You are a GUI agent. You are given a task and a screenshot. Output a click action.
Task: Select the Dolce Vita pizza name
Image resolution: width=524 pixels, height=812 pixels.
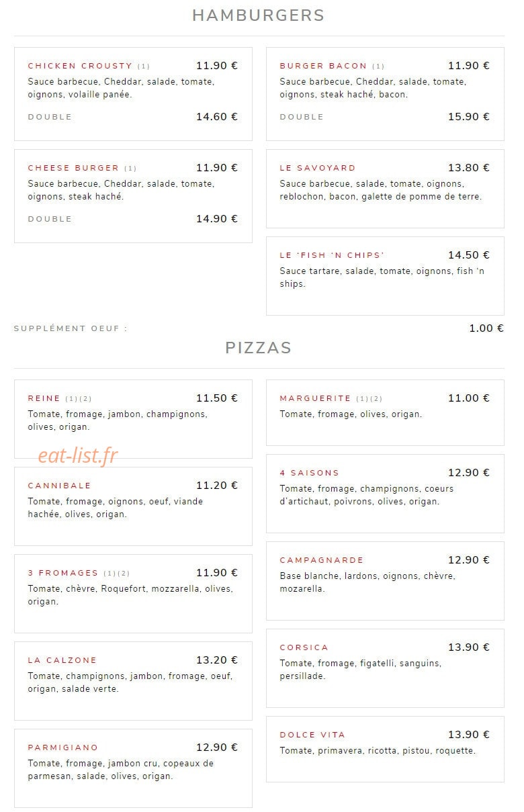(x=312, y=735)
